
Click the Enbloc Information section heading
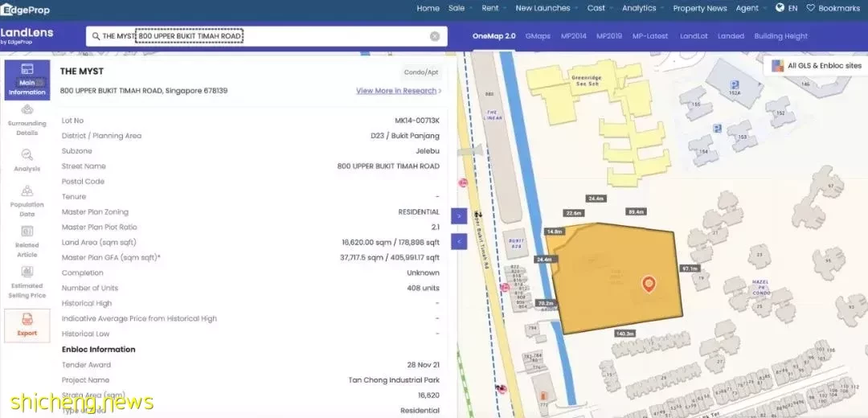[x=99, y=350]
